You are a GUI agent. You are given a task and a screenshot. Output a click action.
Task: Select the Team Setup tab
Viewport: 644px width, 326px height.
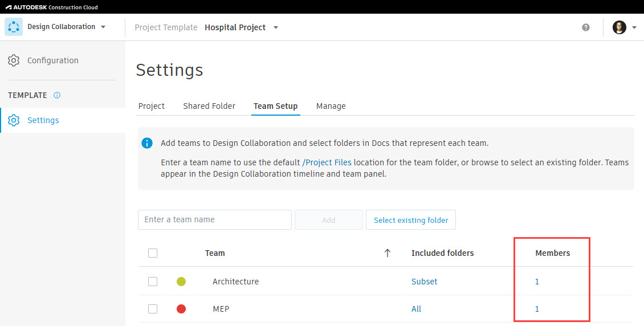point(276,106)
